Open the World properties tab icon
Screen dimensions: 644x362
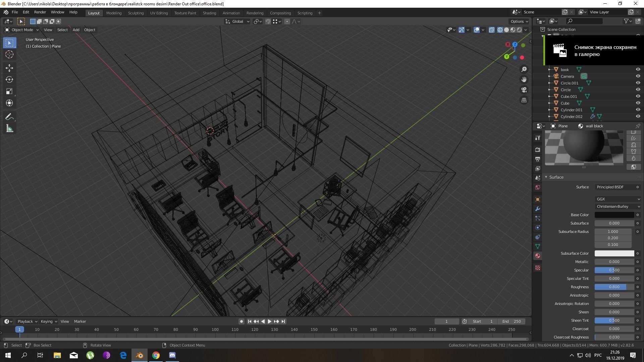(538, 187)
